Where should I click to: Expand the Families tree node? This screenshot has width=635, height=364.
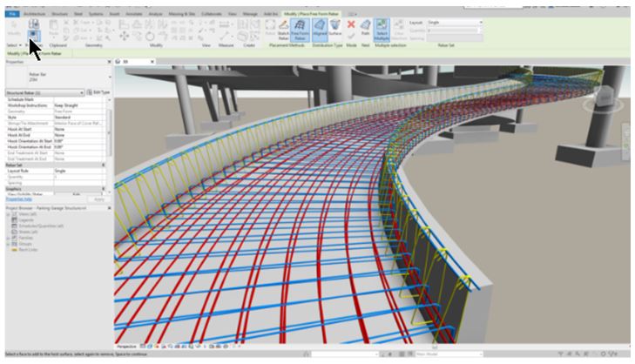[8, 238]
